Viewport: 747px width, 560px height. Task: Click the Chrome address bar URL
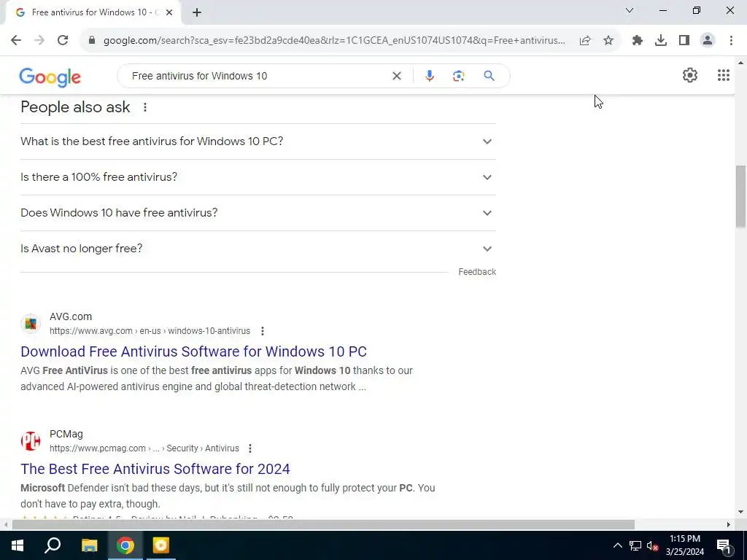pyautogui.click(x=334, y=41)
